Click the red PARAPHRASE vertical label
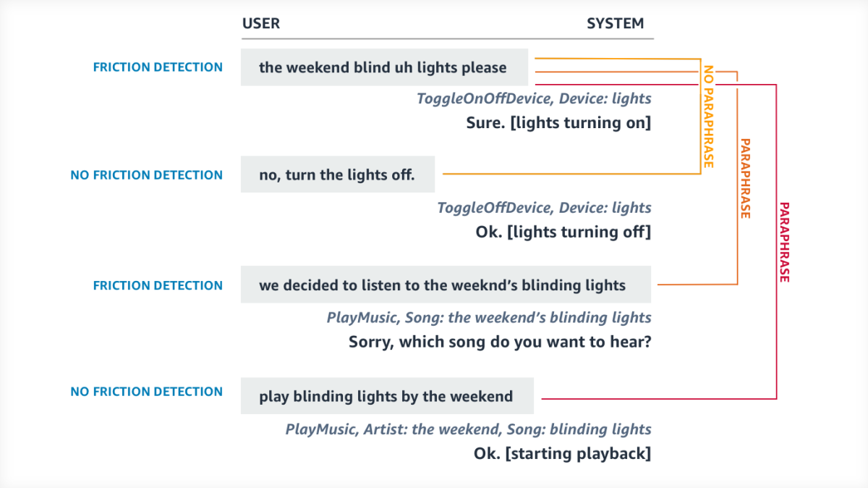Screen dimensions: 868x488 click(783, 242)
